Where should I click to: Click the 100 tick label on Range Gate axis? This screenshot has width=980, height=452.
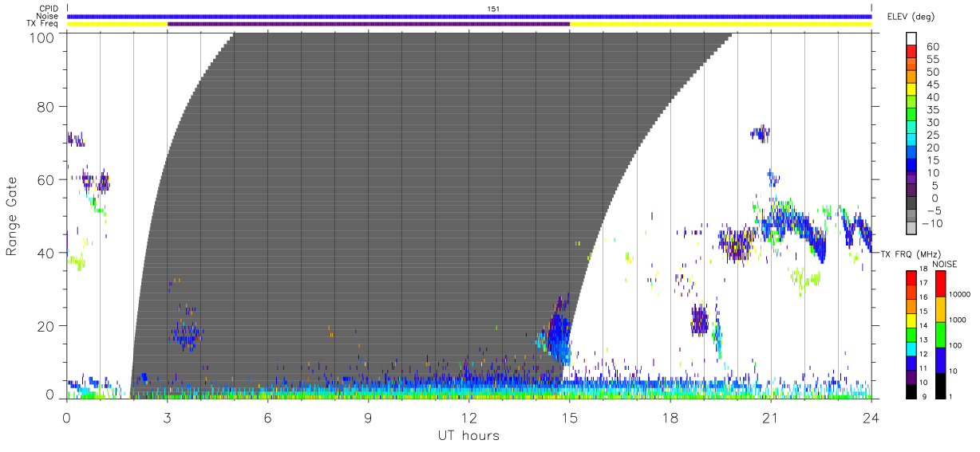[44, 37]
